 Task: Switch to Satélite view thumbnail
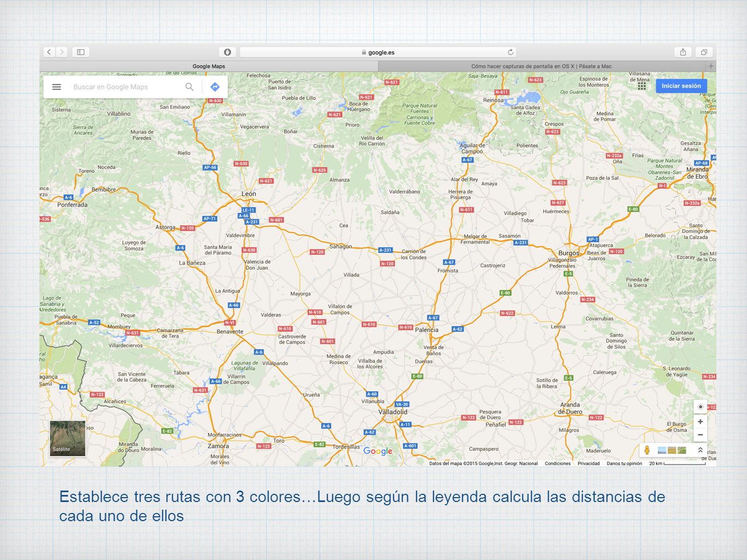pyautogui.click(x=68, y=438)
